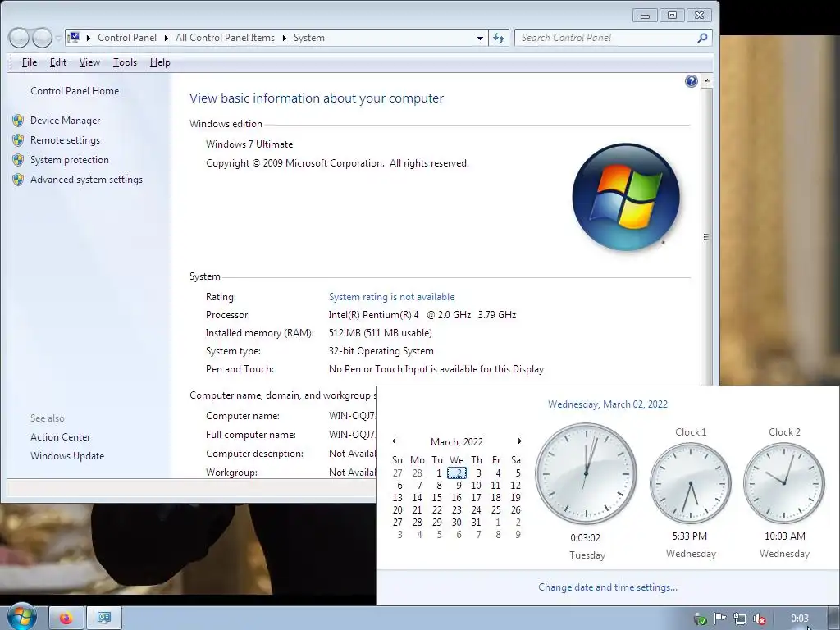The height and width of the screenshot is (630, 840).
Task: Click Windows 7 Ultimate edition text
Action: tap(249, 144)
